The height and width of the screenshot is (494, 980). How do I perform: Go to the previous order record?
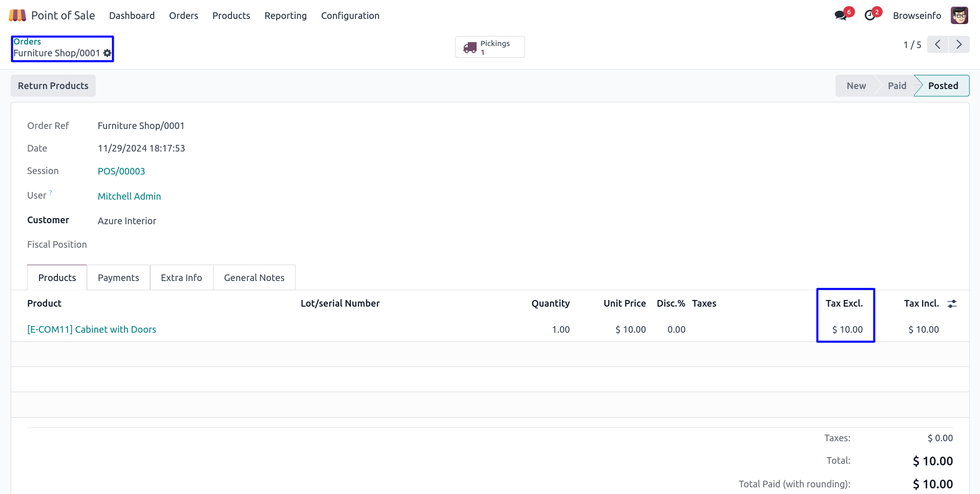(937, 45)
